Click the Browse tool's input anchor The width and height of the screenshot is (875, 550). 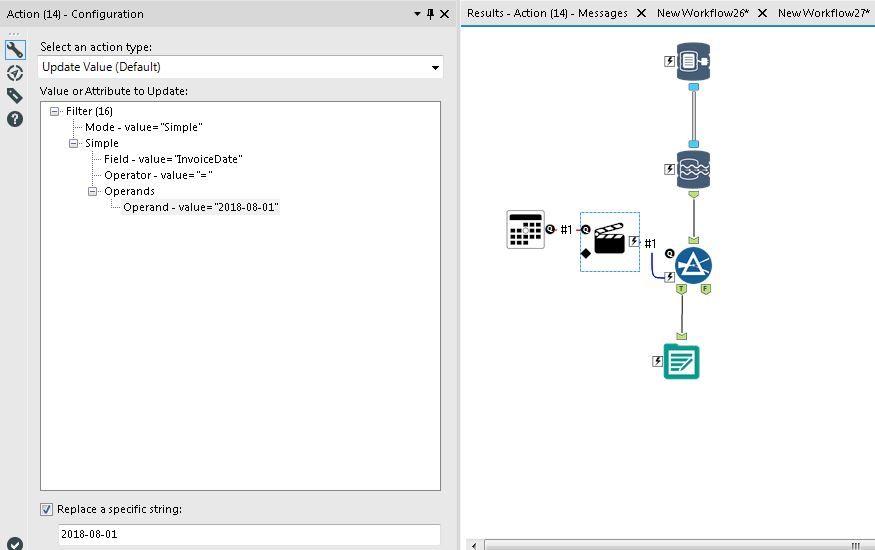pos(681,336)
